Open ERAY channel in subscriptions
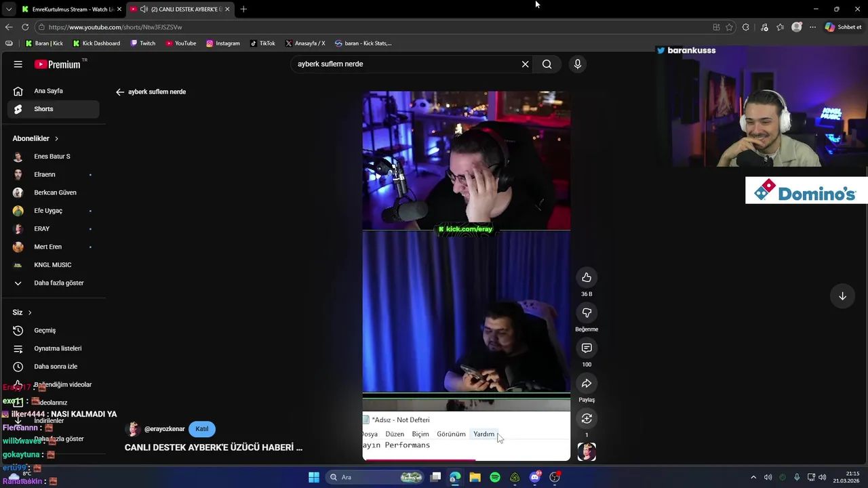This screenshot has height=488, width=868. tap(53, 228)
